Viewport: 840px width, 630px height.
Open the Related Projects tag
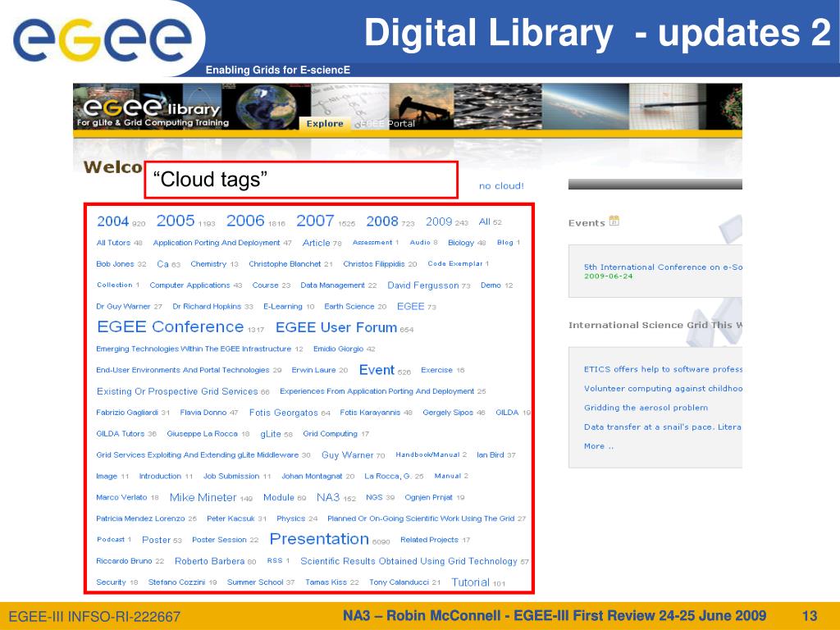point(429,540)
